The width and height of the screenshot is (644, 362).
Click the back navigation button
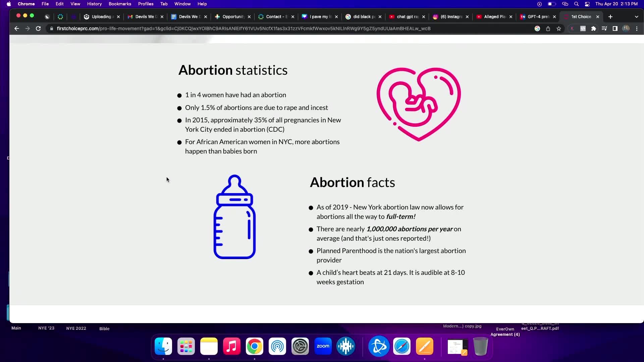[17, 29]
